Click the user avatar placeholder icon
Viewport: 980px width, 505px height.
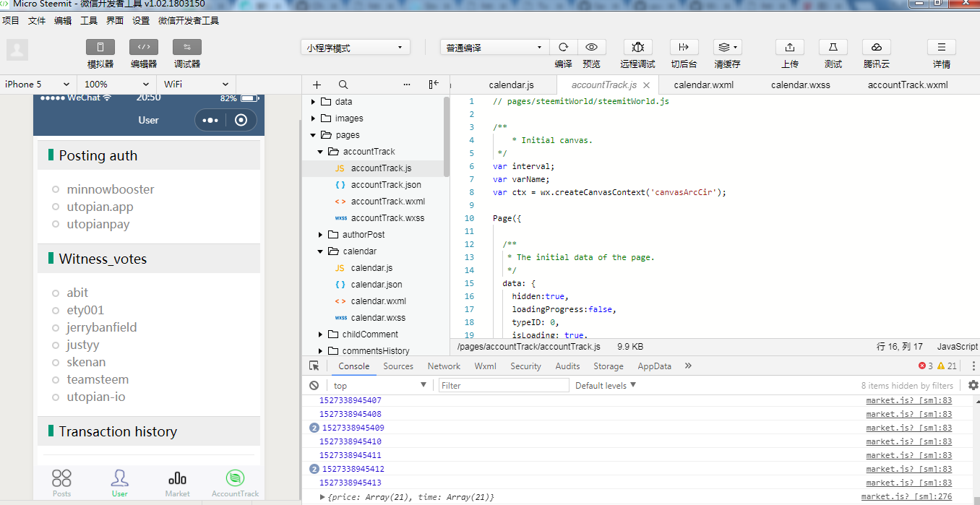pos(17,50)
